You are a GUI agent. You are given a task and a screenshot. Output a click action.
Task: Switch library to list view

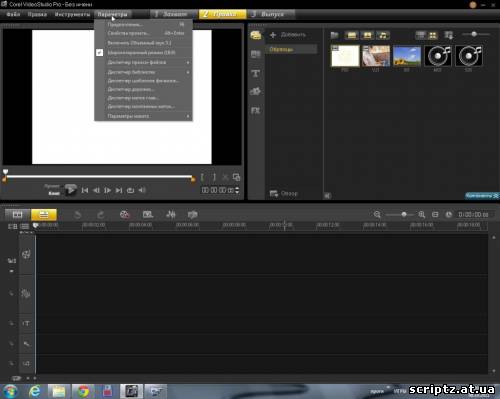[421, 35]
